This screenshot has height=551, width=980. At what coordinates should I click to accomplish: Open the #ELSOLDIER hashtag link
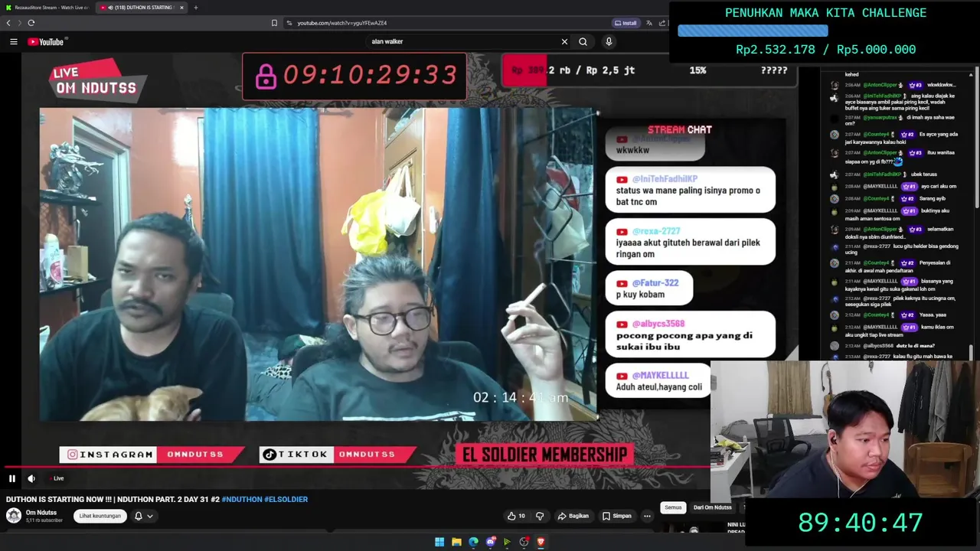[286, 499]
